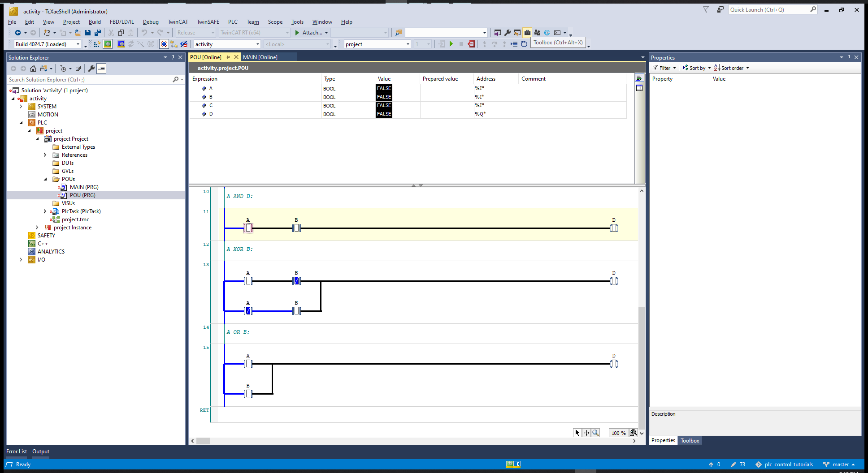Toggle Preview Selected Items button
Image resolution: width=868 pixels, height=473 pixels.
[102, 69]
